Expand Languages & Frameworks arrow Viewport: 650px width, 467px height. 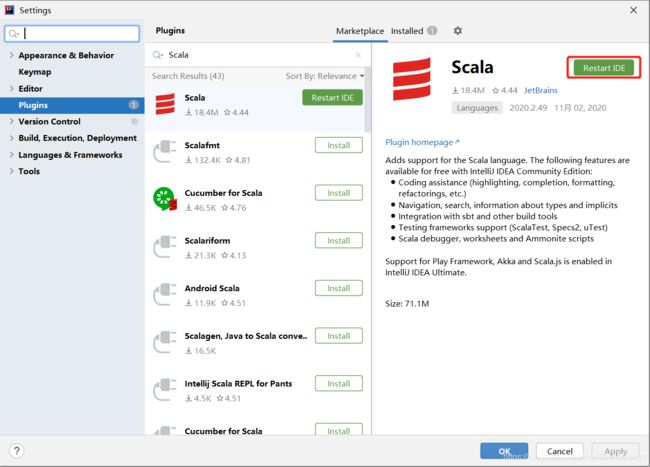click(x=11, y=155)
